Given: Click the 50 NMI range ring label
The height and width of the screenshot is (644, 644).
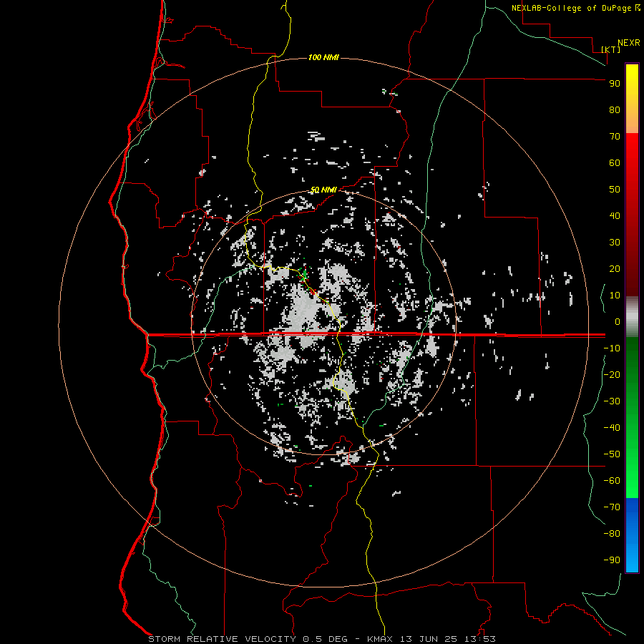Looking at the screenshot, I should [x=323, y=190].
